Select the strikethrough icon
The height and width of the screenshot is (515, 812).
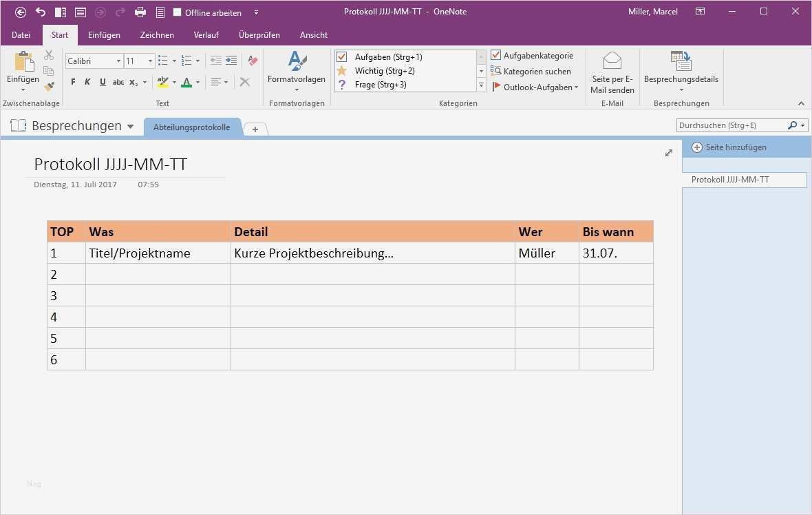point(118,82)
